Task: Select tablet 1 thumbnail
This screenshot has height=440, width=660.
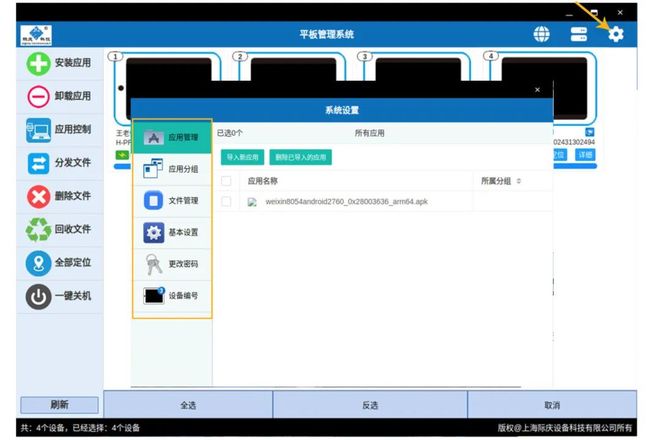Action: pos(168,69)
